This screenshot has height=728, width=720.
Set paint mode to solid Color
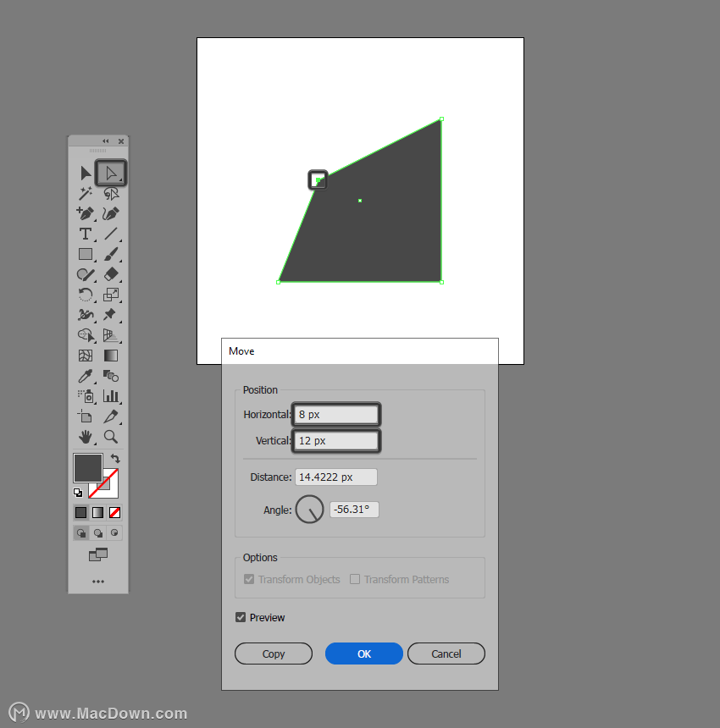80,512
